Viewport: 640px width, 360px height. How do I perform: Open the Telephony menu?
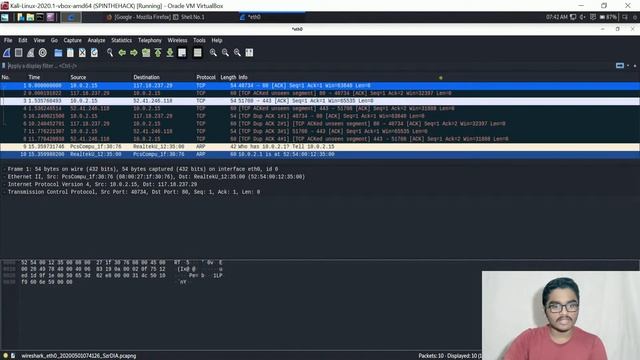pos(150,40)
